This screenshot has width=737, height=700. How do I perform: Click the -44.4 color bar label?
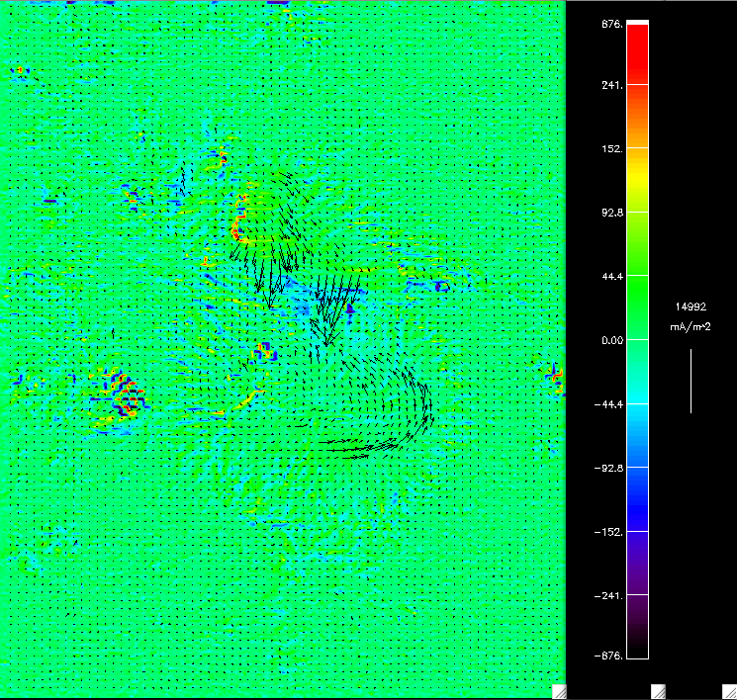(609, 404)
